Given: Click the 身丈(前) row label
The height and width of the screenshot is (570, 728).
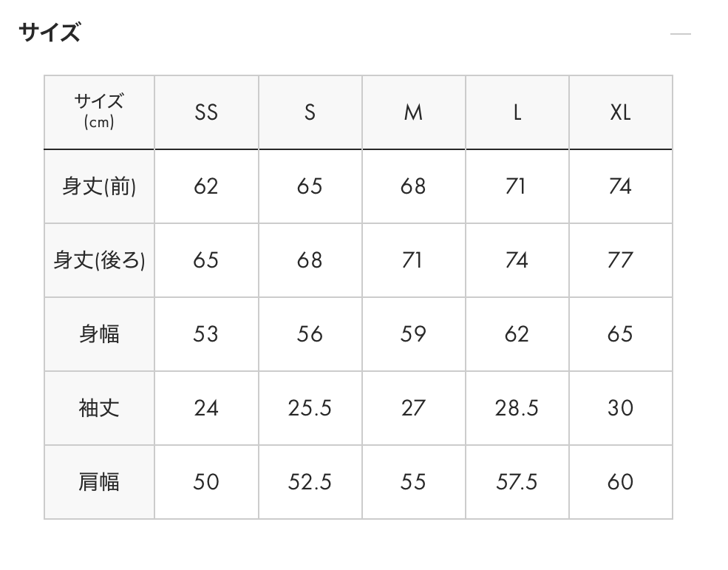Looking at the screenshot, I should click(x=99, y=186).
